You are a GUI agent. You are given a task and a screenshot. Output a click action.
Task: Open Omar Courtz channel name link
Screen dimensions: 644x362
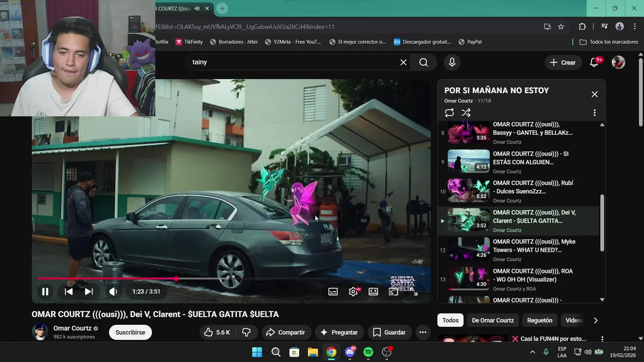(x=72, y=328)
